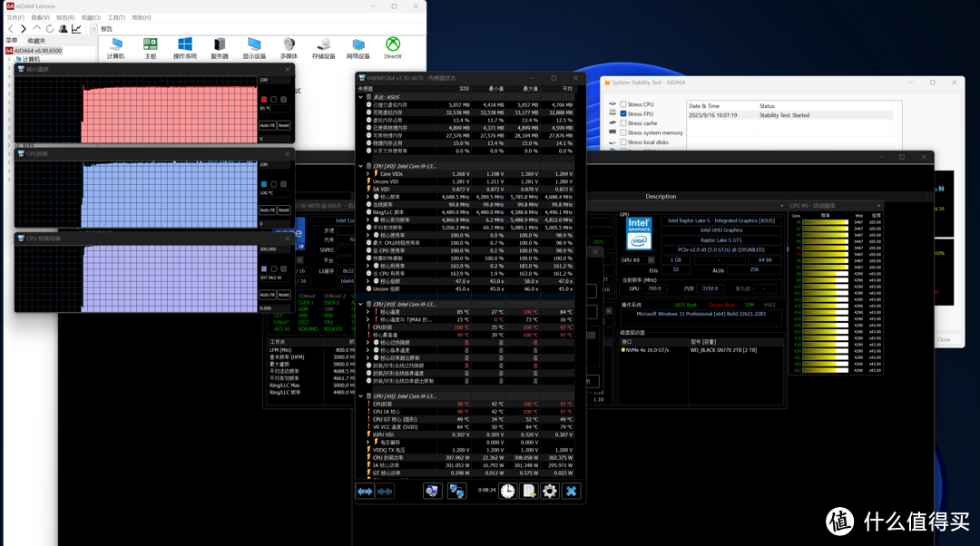Image resolution: width=980 pixels, height=546 pixels.
Task: Open the 查看(V) menu
Action: tap(40, 17)
